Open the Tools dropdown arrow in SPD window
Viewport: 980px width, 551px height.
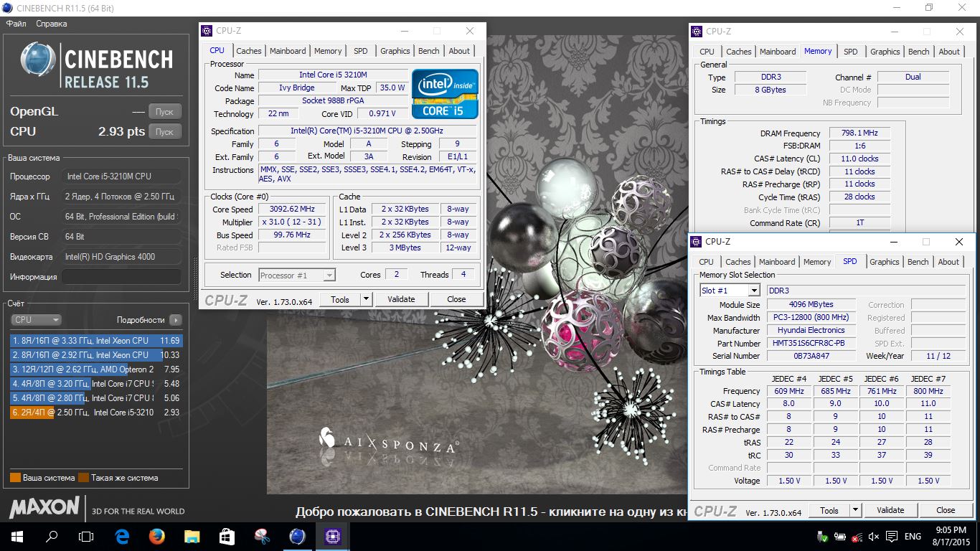point(855,510)
